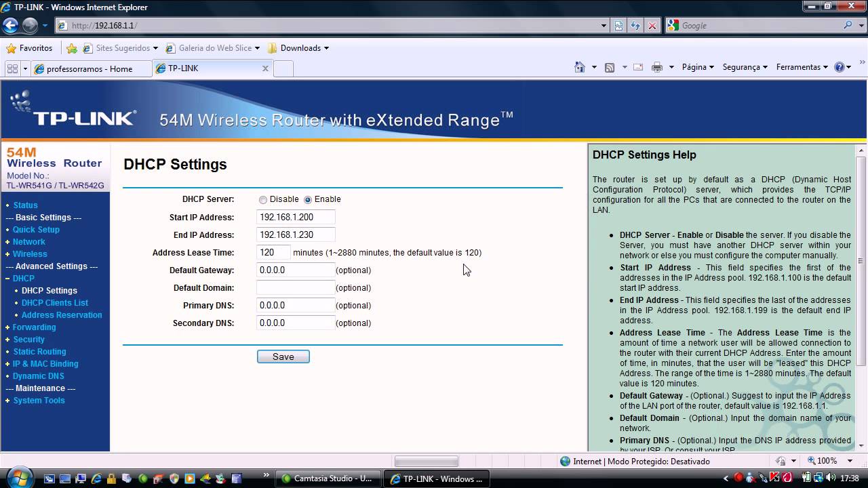Viewport: 868px width, 488px height.
Task: Click the Primary DNS field
Action: click(296, 306)
